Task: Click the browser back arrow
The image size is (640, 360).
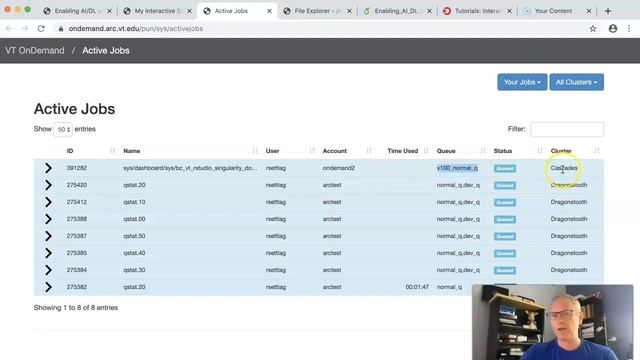Action: point(9,29)
